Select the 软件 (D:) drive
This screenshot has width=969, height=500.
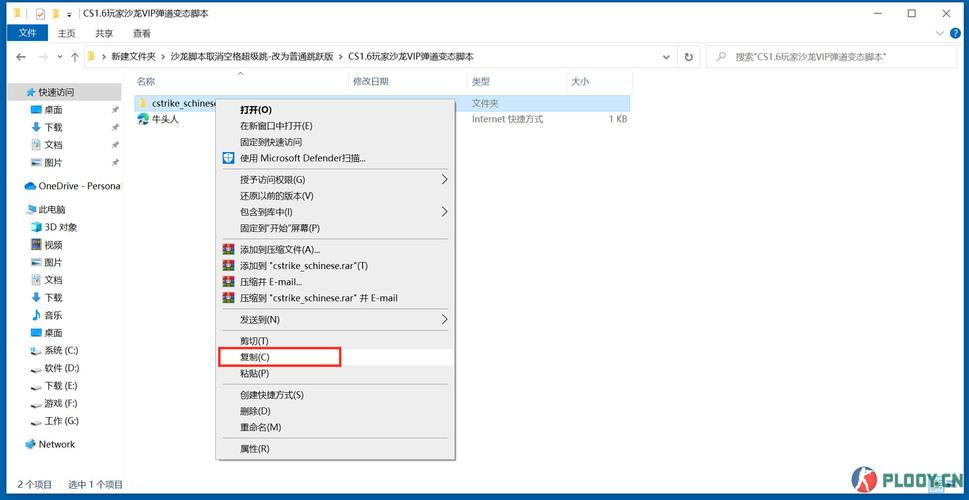point(62,368)
